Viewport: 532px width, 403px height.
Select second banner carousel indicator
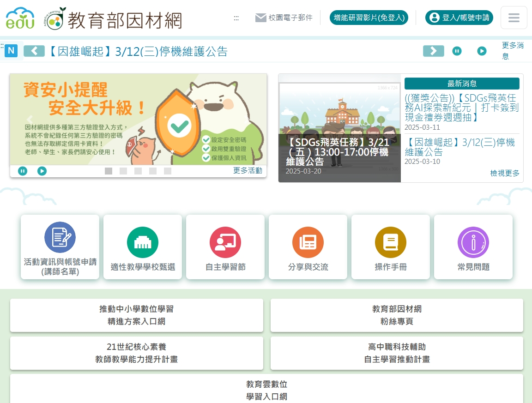coord(123,171)
